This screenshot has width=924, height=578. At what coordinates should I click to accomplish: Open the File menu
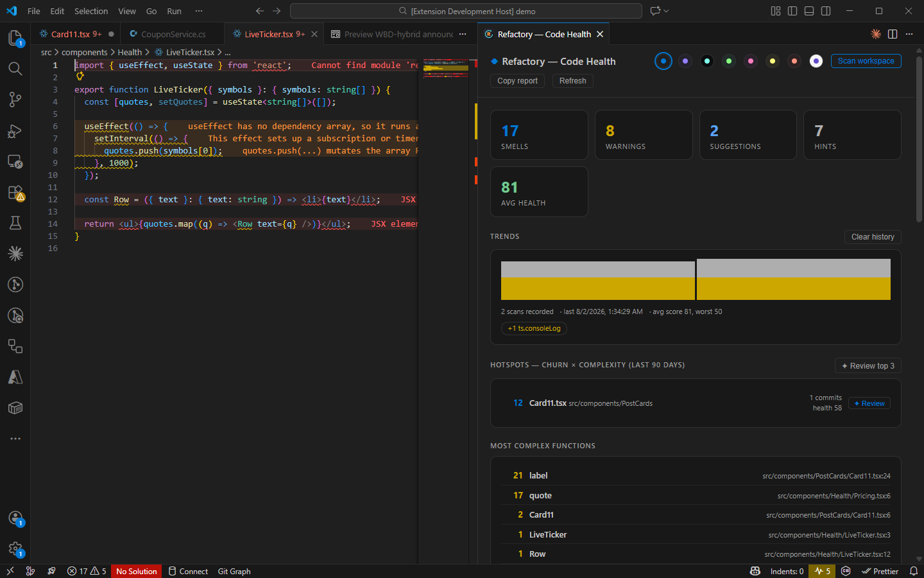coord(34,11)
